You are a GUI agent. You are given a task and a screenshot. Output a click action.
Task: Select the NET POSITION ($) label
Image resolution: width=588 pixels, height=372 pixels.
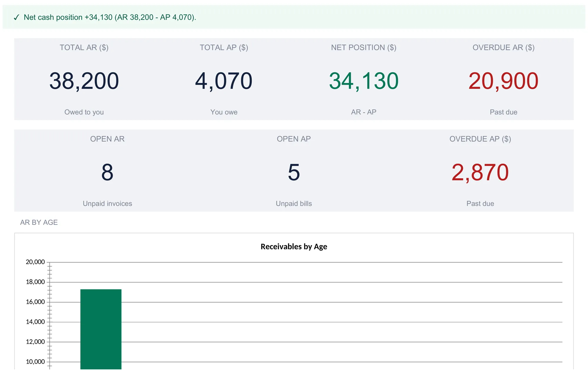[x=364, y=47]
